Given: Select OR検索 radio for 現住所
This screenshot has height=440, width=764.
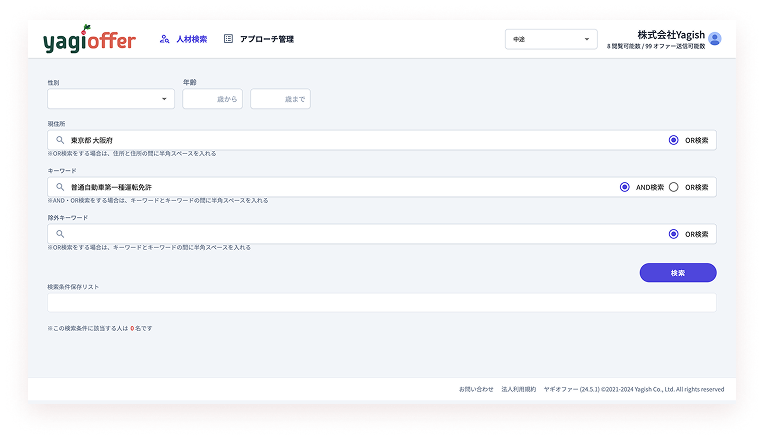Looking at the screenshot, I should coord(673,140).
